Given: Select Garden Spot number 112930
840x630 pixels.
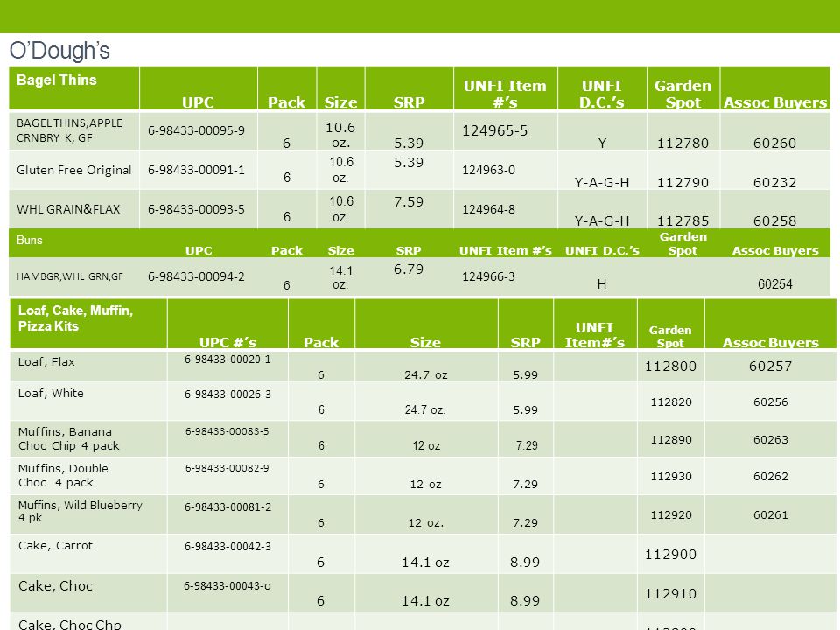Looking at the screenshot, I should (671, 476).
